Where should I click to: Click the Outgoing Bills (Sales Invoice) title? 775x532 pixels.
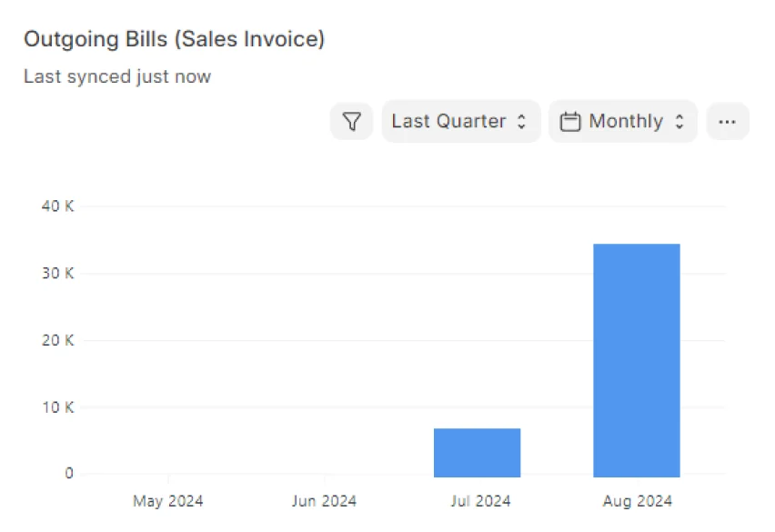[174, 39]
